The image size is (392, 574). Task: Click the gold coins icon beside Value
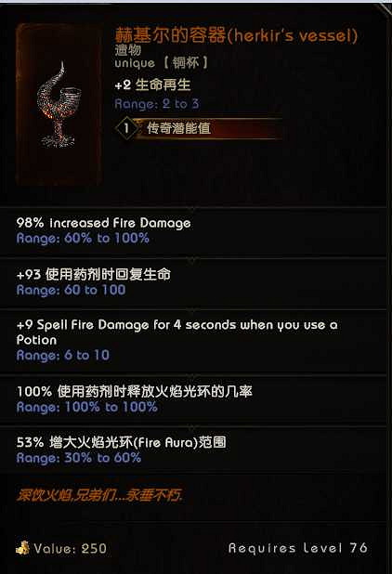pyautogui.click(x=22, y=548)
